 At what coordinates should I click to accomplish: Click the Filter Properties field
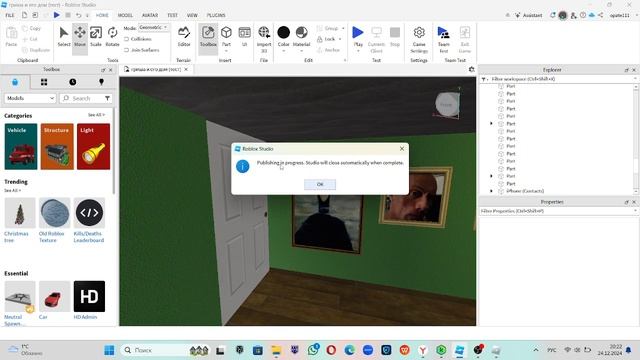(558, 211)
